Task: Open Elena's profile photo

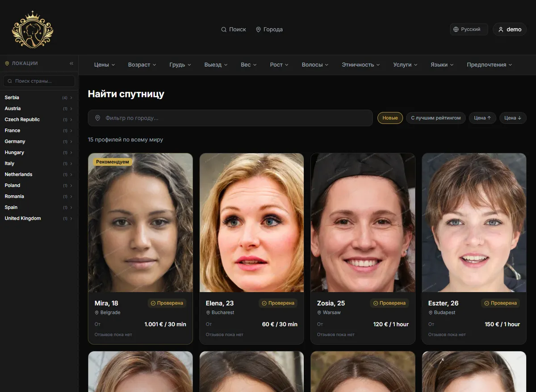Action: pyautogui.click(x=251, y=223)
